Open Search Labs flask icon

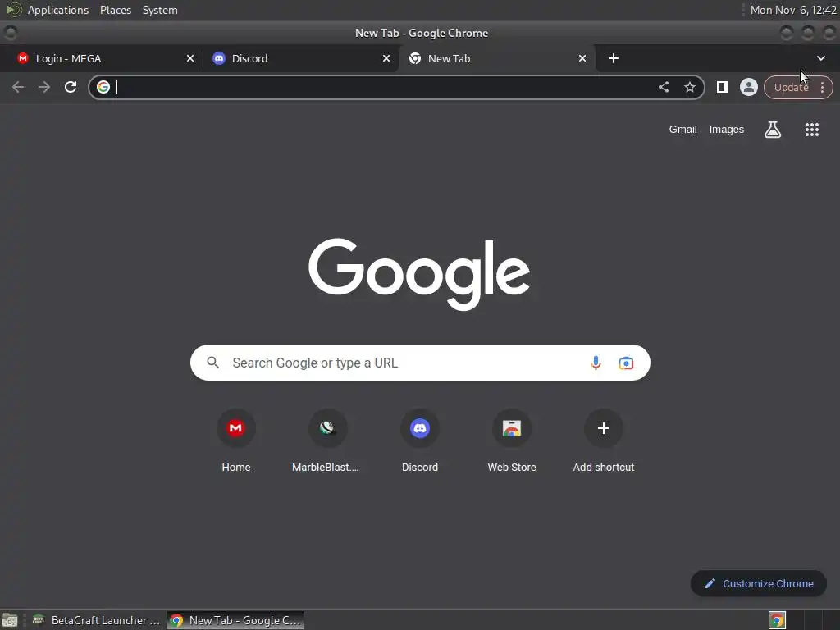[773, 129]
